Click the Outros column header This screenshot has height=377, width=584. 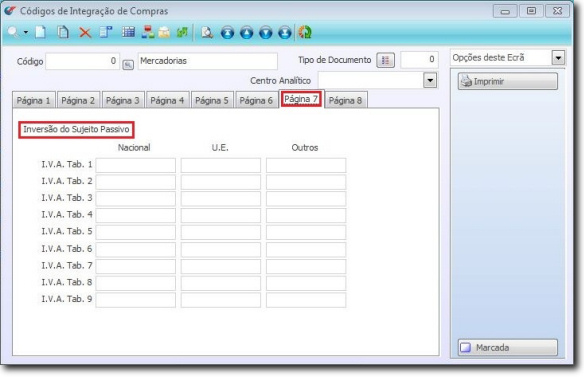tap(305, 148)
